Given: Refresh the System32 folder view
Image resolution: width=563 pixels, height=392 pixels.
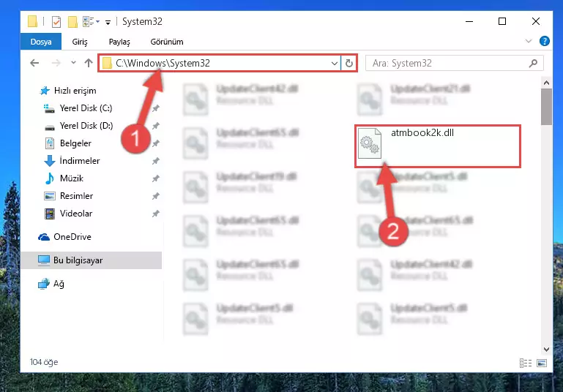Looking at the screenshot, I should [349, 64].
